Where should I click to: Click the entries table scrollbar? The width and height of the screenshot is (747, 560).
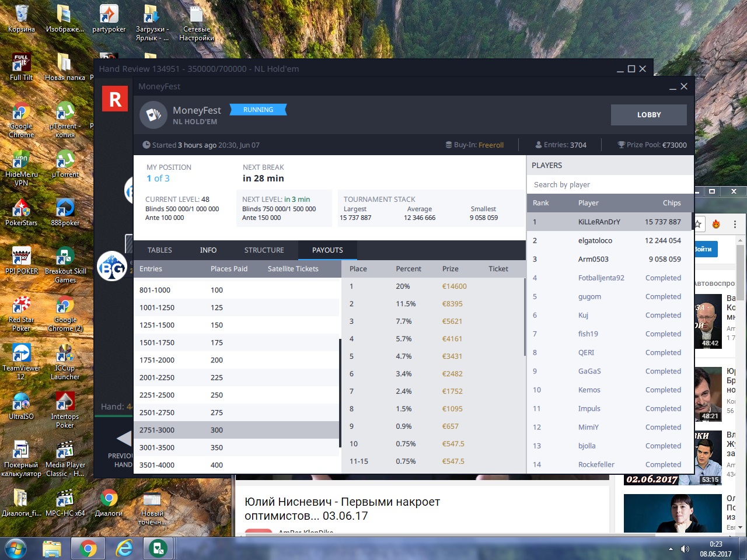340,393
